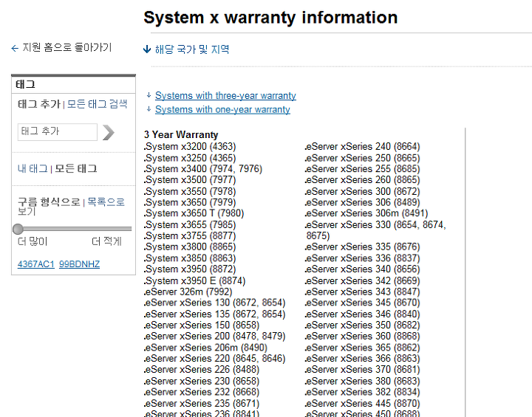Click System x3650 (7979) entry
This screenshot has width=532, height=417.
[x=190, y=202]
